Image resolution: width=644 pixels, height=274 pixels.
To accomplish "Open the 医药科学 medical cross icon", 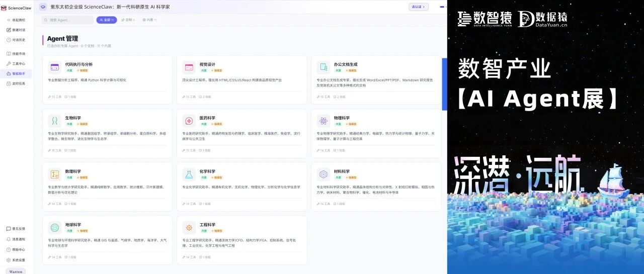I will (189, 121).
